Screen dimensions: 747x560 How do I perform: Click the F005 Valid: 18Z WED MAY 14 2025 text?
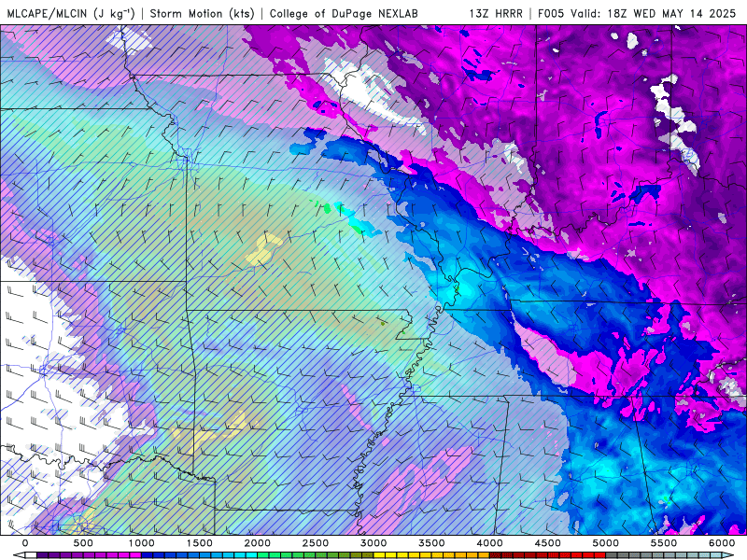pyautogui.click(x=637, y=13)
